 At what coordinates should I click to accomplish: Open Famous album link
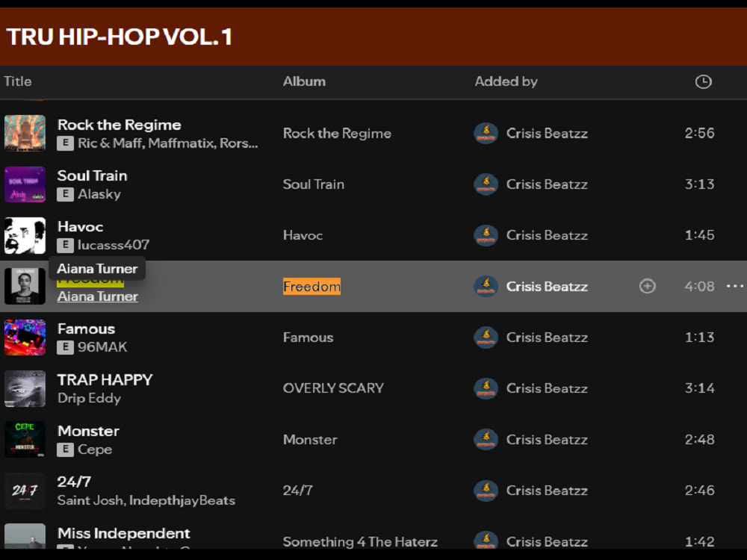tap(308, 337)
